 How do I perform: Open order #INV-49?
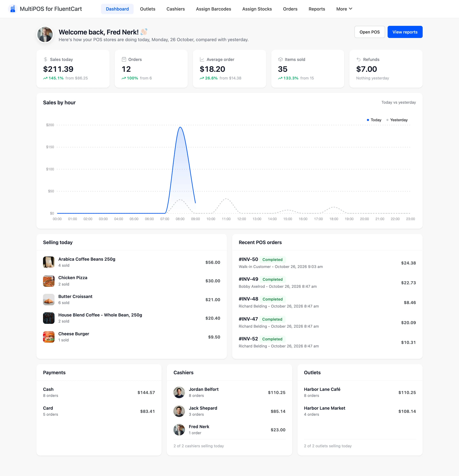248,279
